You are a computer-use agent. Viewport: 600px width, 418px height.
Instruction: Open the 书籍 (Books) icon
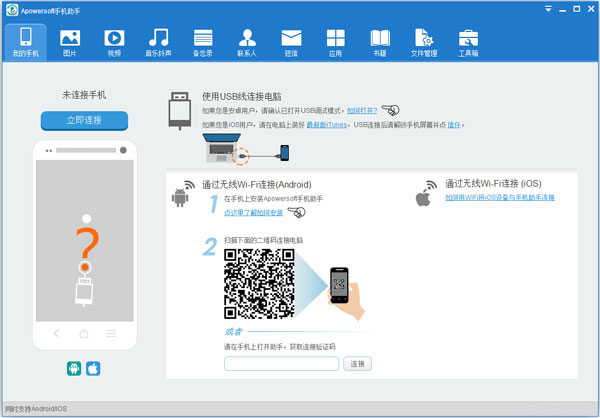[380, 38]
